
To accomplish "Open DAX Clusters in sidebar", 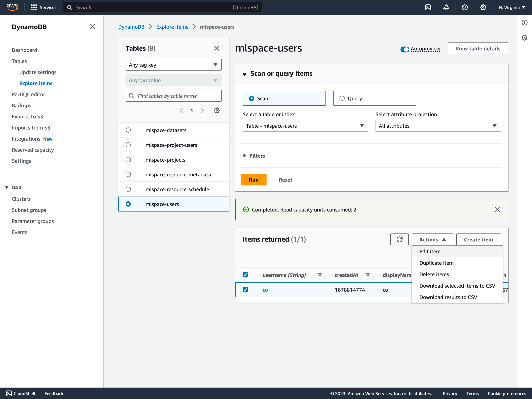I will tap(21, 199).
